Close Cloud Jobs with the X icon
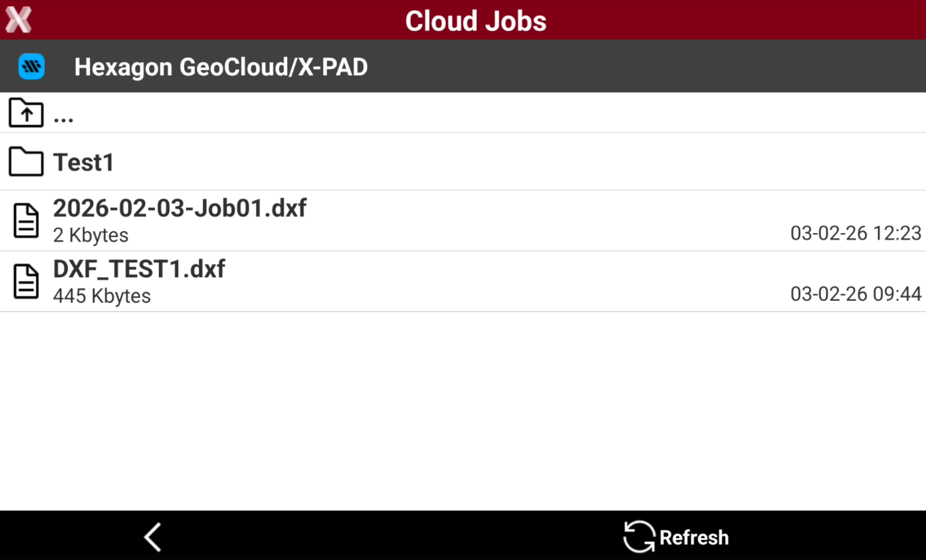This screenshot has width=926, height=560. click(x=19, y=20)
